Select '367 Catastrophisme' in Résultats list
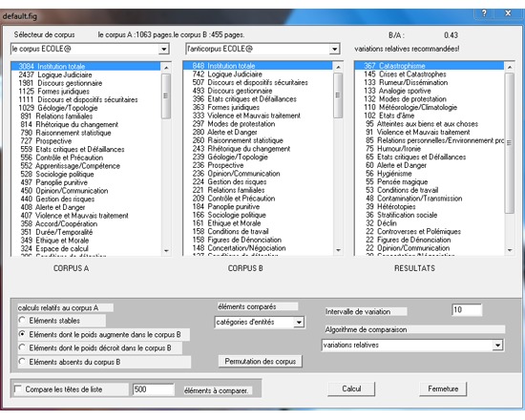Viewport: 525px width, 420px height. tap(430, 66)
